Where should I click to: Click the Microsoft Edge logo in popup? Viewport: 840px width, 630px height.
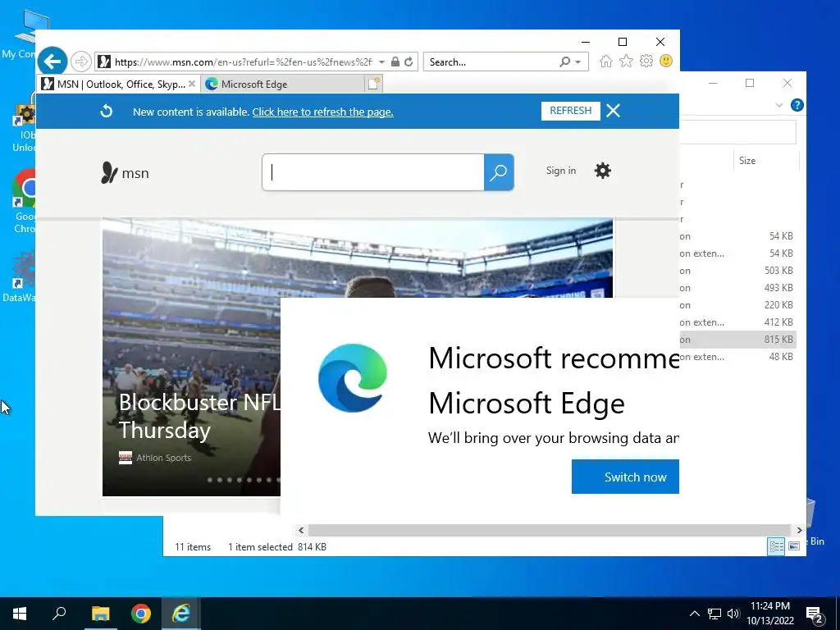tap(353, 378)
